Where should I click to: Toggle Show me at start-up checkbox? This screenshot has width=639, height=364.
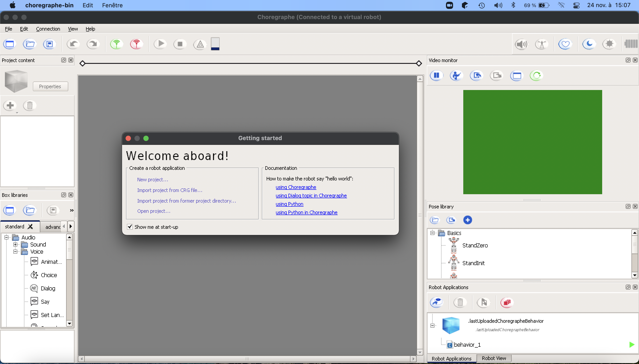click(x=130, y=227)
